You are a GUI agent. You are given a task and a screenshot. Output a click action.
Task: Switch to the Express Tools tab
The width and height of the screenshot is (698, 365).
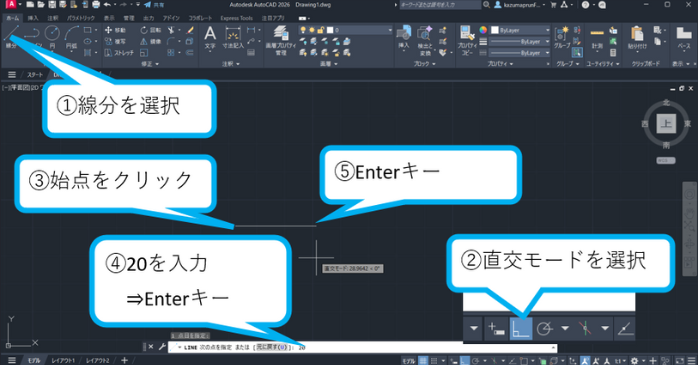(x=236, y=18)
